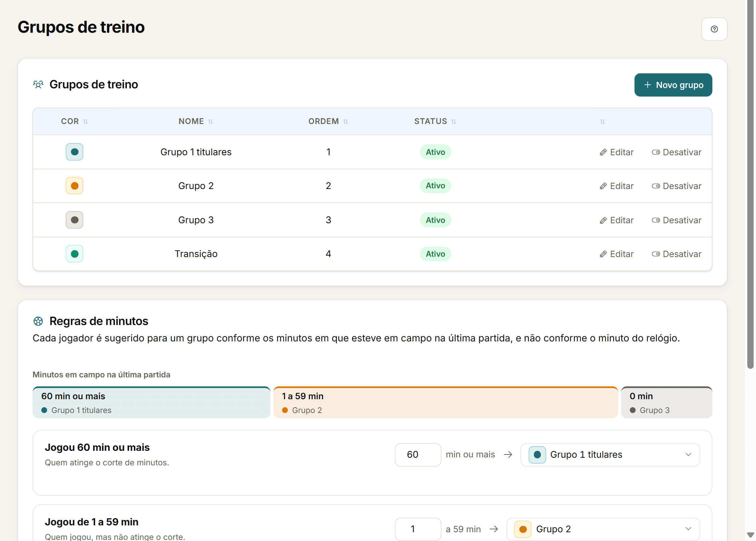Deactivate the Grupo 2 group
The width and height of the screenshot is (756, 541).
coord(676,186)
